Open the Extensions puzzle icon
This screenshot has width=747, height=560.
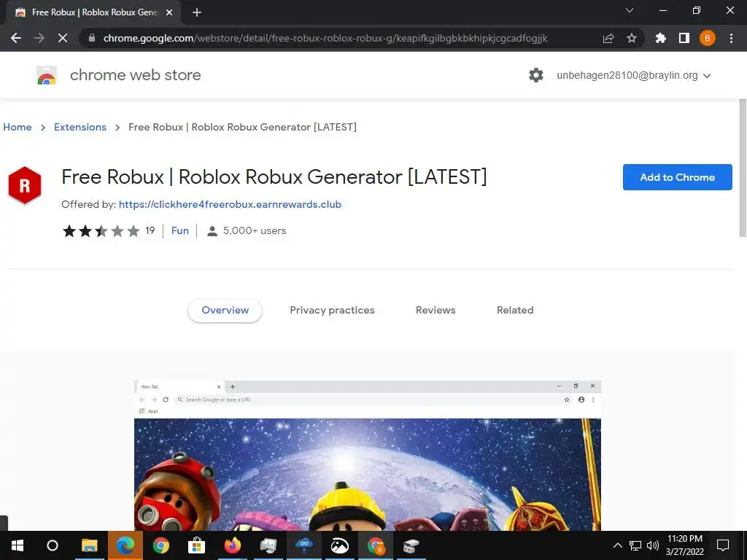(x=660, y=38)
